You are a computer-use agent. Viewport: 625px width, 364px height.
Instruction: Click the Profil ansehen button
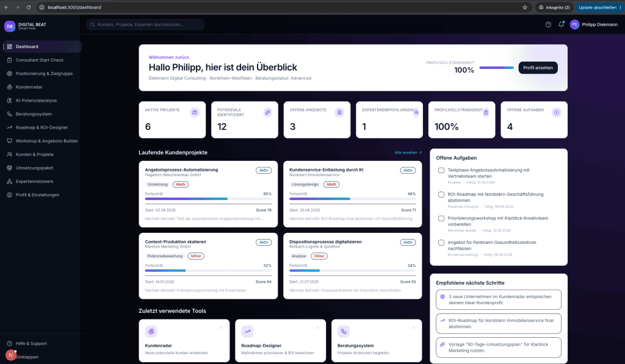point(538,68)
